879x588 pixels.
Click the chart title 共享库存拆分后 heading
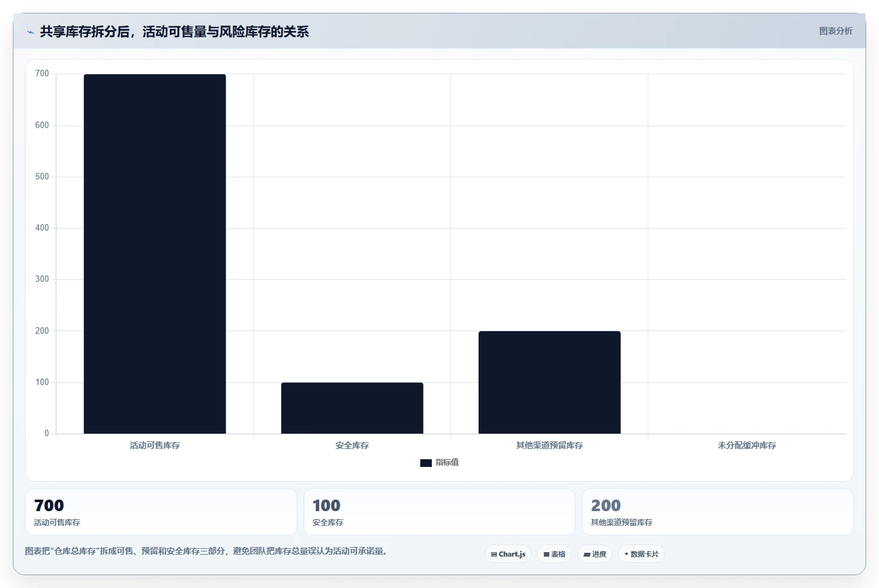pos(174,31)
